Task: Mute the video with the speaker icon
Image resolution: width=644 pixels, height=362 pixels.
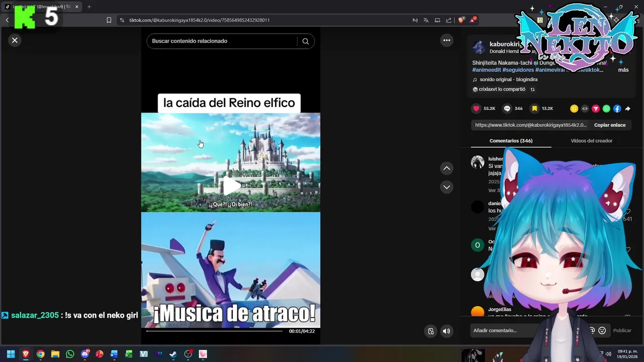Action: point(446,331)
